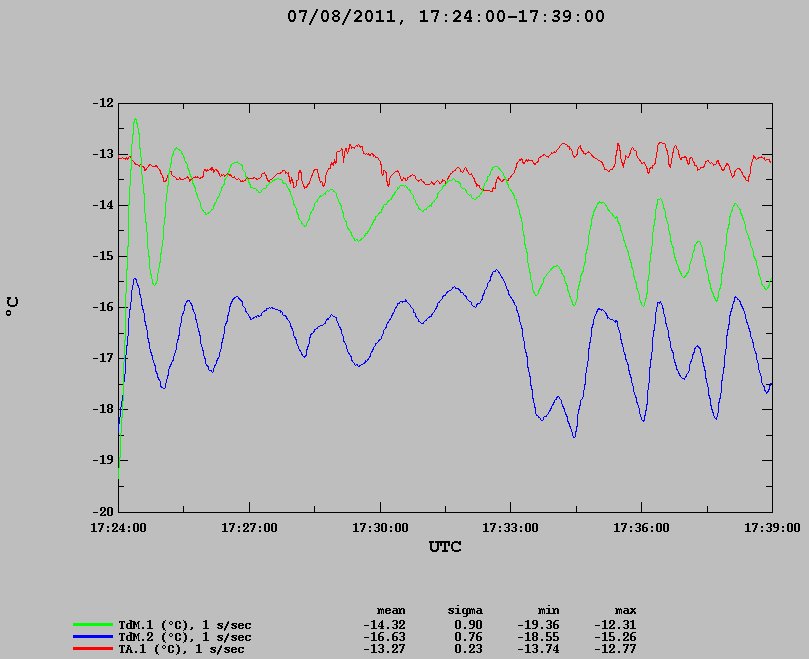Select the min value -18.55
The width and height of the screenshot is (809, 659).
[538, 637]
